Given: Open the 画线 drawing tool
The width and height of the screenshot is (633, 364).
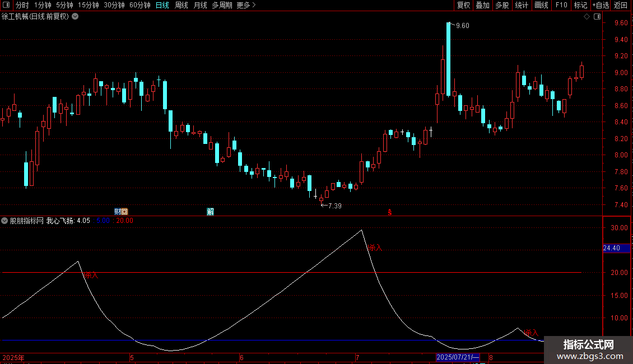Looking at the screenshot, I should [x=541, y=5].
